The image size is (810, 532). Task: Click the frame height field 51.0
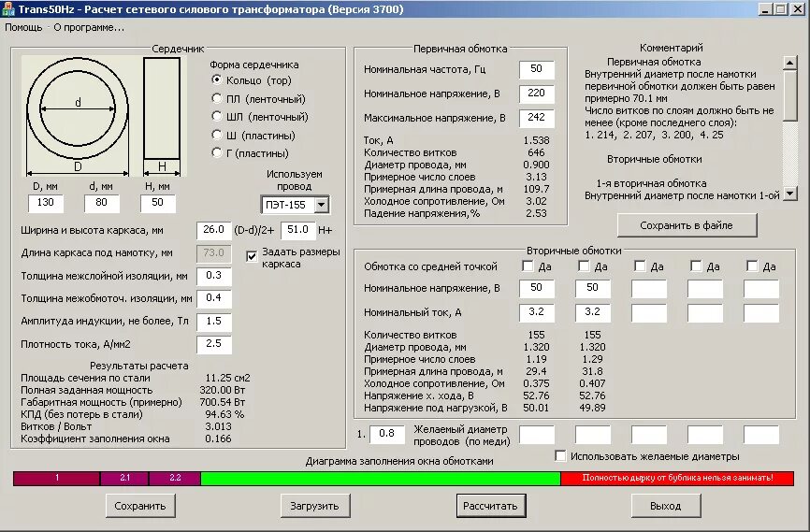(298, 230)
